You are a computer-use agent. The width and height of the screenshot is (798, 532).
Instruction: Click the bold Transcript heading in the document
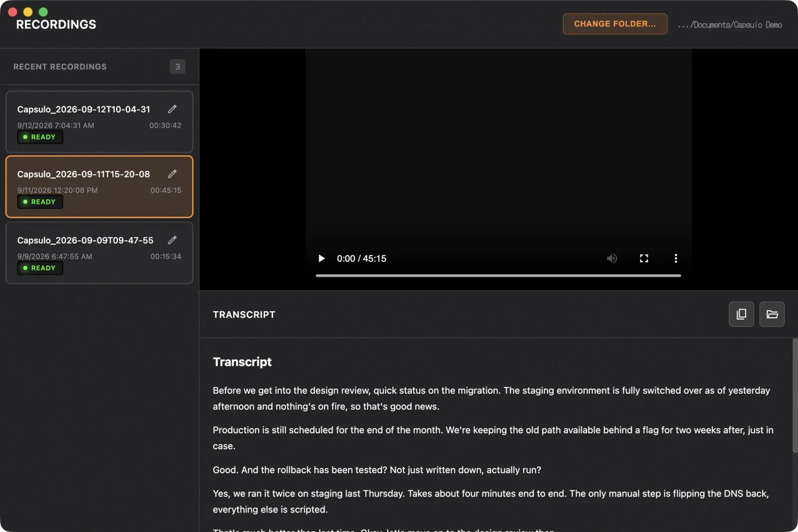(x=242, y=362)
